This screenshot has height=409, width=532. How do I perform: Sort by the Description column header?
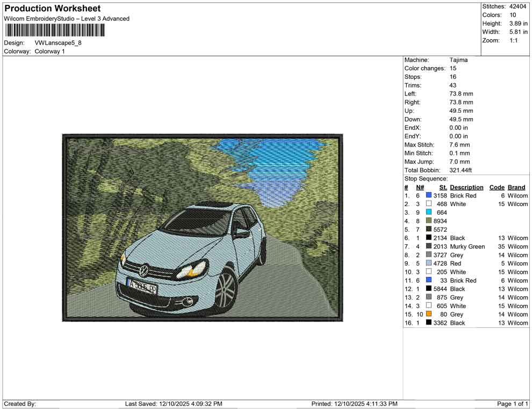466,187
